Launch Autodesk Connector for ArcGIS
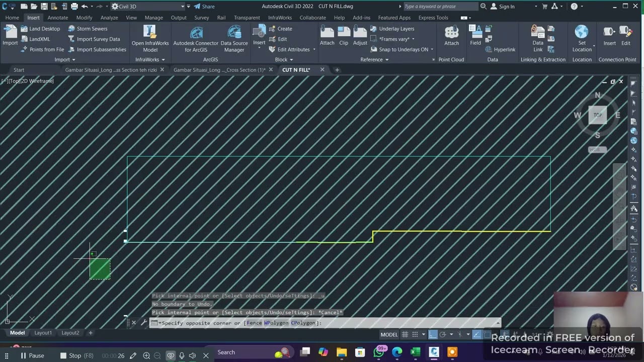The height and width of the screenshot is (362, 644). click(x=196, y=39)
